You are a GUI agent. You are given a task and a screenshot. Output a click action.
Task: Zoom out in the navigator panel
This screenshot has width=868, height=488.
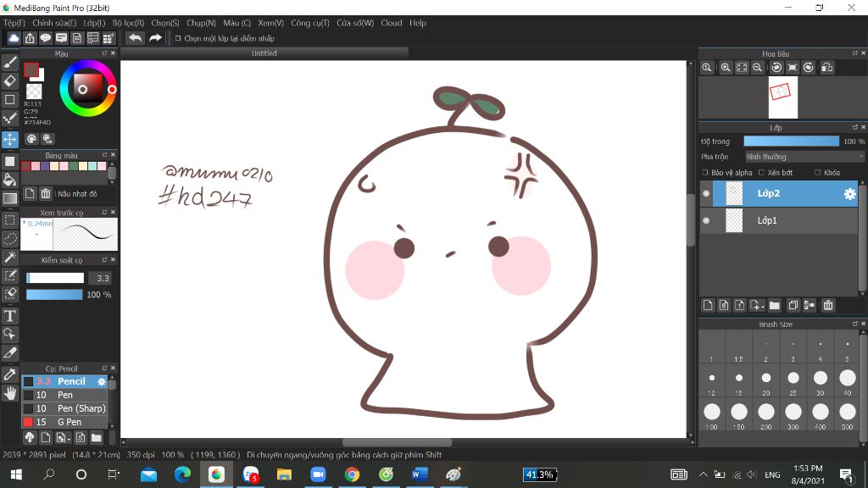point(757,68)
